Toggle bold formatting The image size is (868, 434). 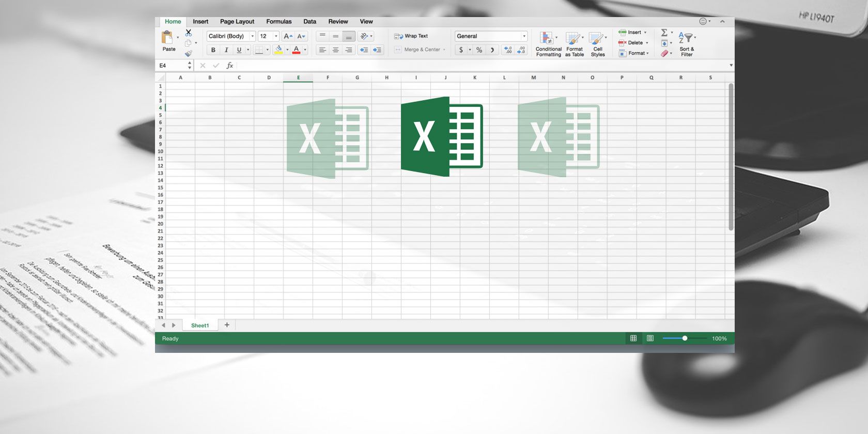point(213,50)
